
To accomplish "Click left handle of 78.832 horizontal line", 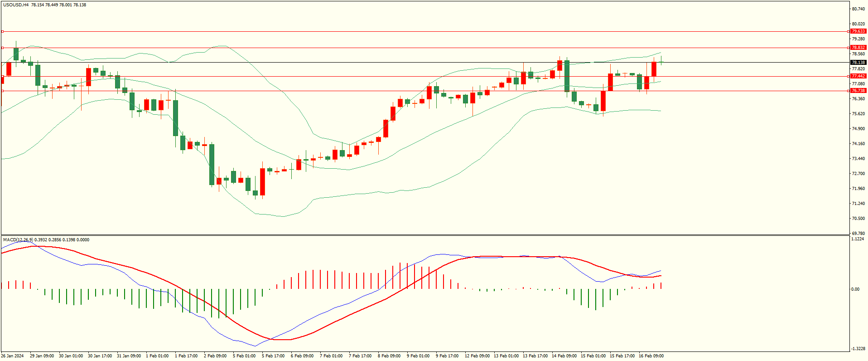I will pyautogui.click(x=2, y=48).
